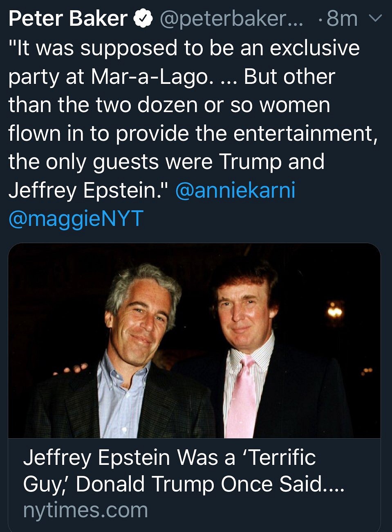Tap the blue verified badge icon
The height and width of the screenshot is (532, 392).
pyautogui.click(x=143, y=18)
